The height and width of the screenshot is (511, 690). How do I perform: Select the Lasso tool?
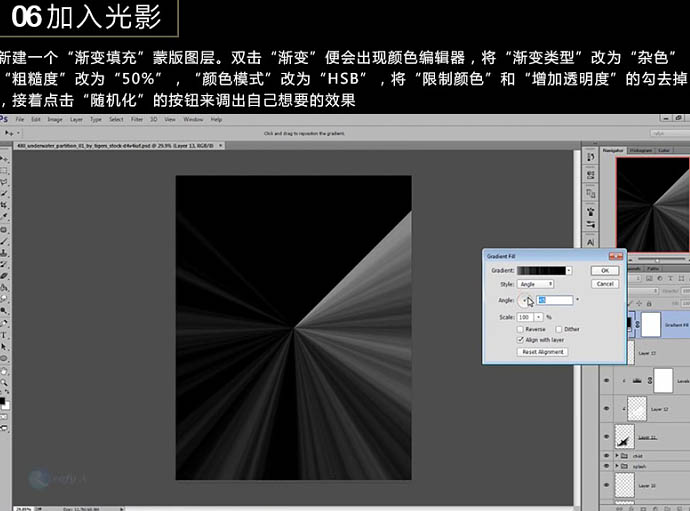pos(5,182)
